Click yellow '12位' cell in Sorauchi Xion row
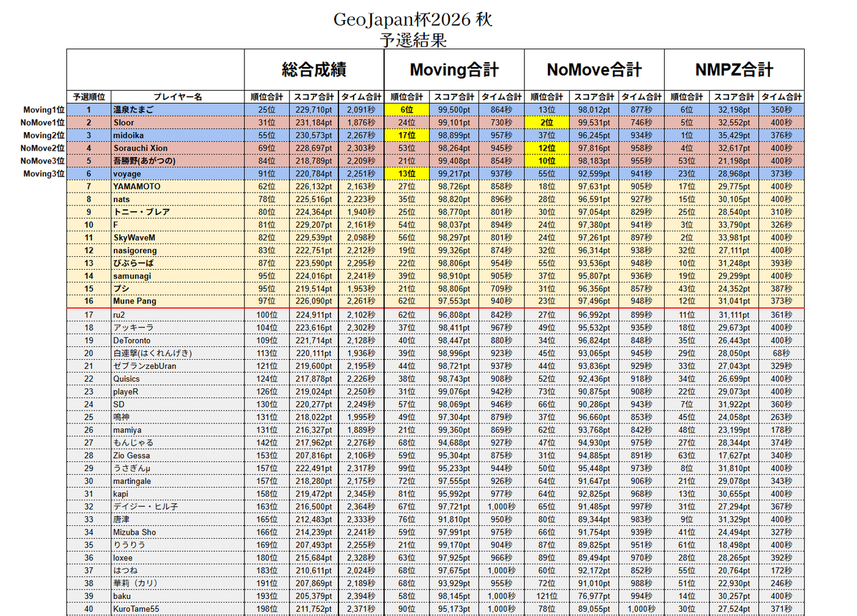The height and width of the screenshot is (616, 857). [547, 148]
